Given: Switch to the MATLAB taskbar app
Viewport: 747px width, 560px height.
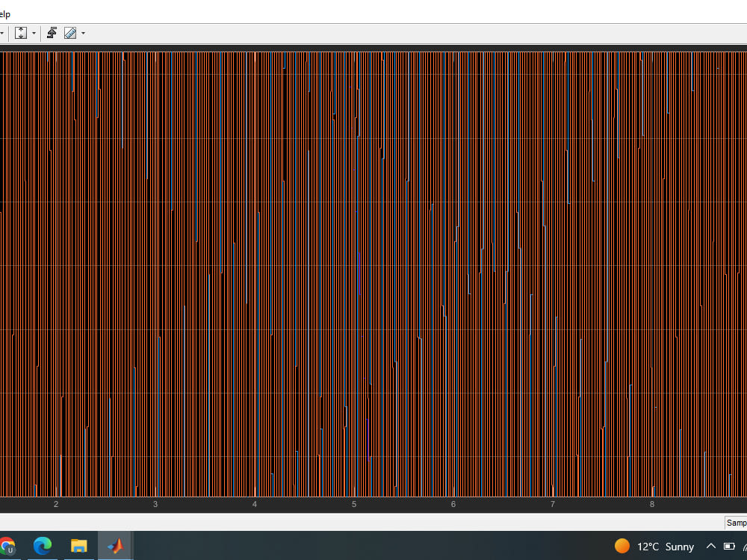Looking at the screenshot, I should 115,546.
